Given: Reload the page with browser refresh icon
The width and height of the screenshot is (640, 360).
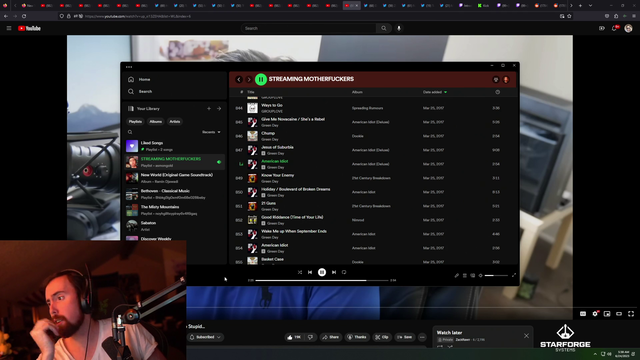Looking at the screenshot, I should point(24,16).
